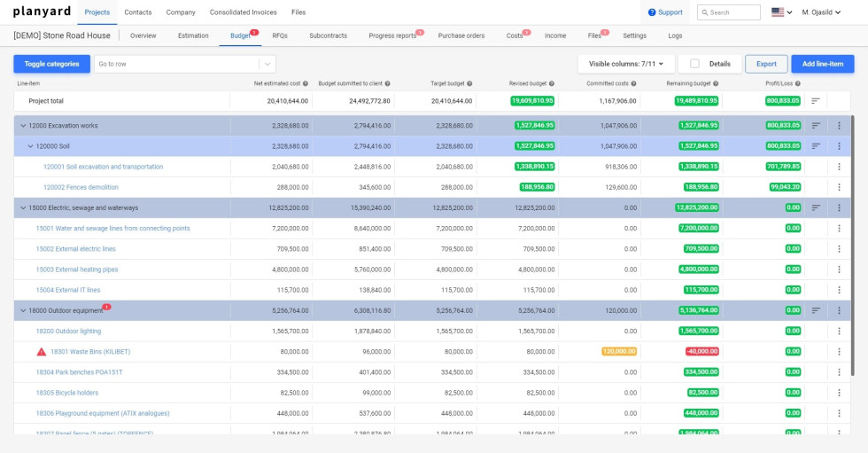This screenshot has width=868, height=453.
Task: Open 15003 External heating pipes link
Action: [76, 269]
